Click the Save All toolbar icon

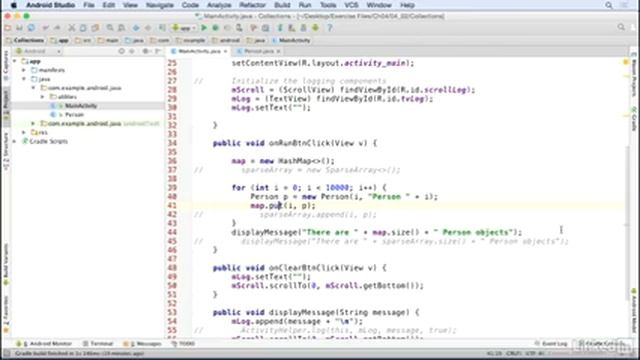point(19,28)
